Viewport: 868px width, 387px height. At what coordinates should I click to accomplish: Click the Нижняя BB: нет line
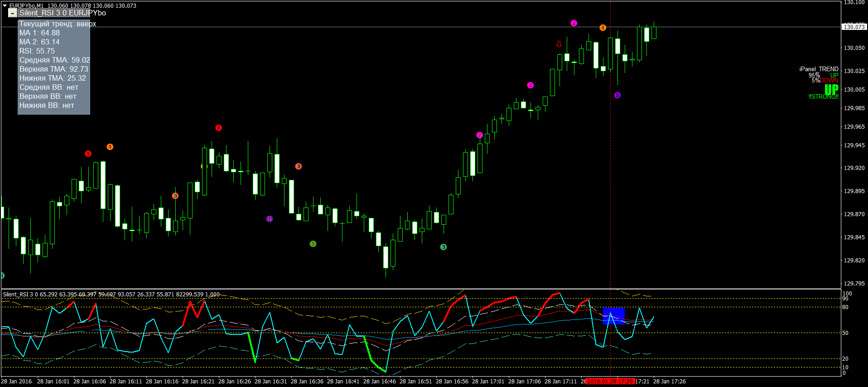[x=47, y=106]
